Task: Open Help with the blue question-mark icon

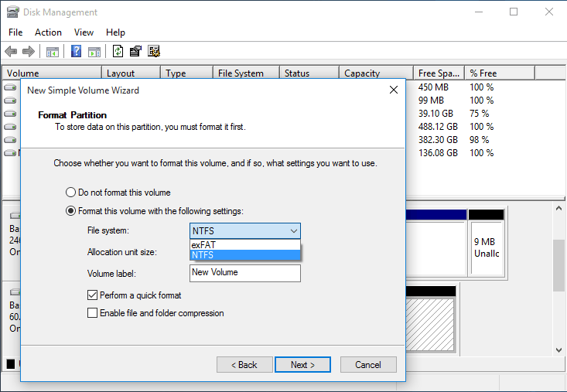Action: click(x=76, y=51)
